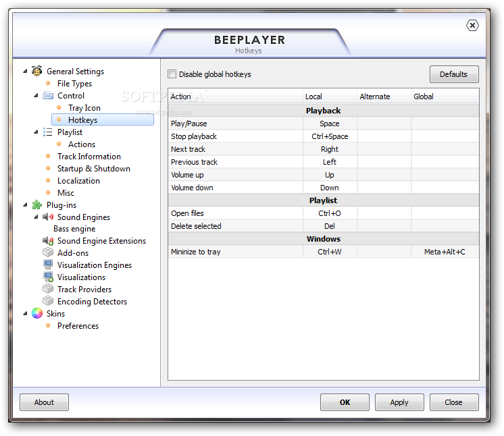Click the Sound Engine Extensions icon

coord(48,240)
